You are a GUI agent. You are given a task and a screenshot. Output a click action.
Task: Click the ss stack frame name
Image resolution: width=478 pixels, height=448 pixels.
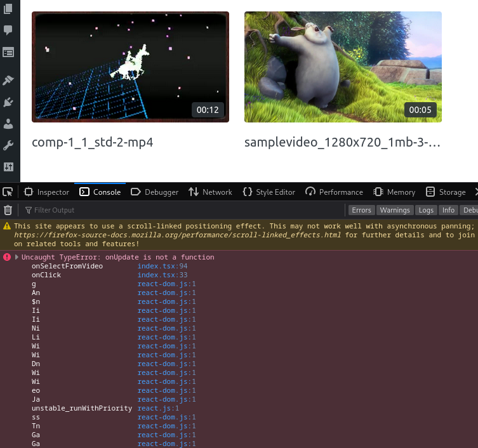[36, 417]
